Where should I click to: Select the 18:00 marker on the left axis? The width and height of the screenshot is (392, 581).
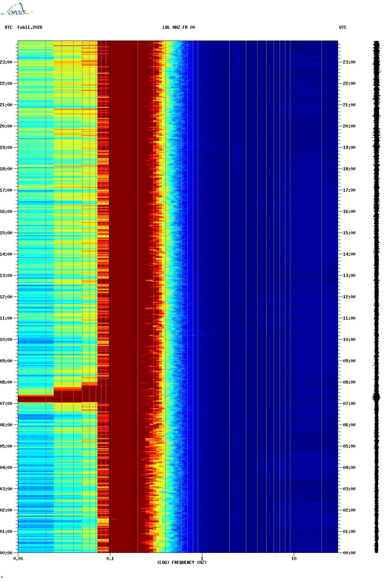click(6, 169)
